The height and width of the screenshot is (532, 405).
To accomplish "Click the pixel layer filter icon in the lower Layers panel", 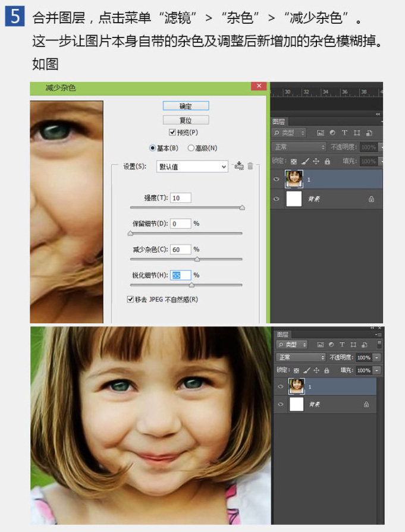I will click(321, 344).
